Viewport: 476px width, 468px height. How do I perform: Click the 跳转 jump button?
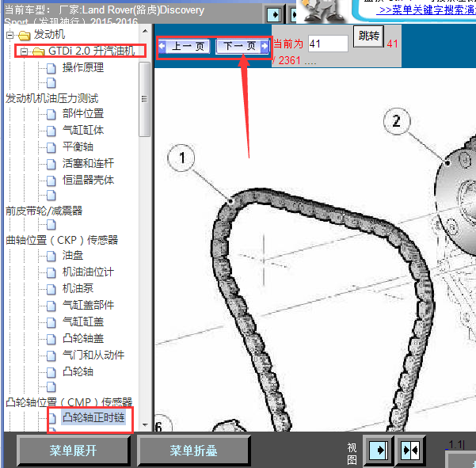point(369,36)
